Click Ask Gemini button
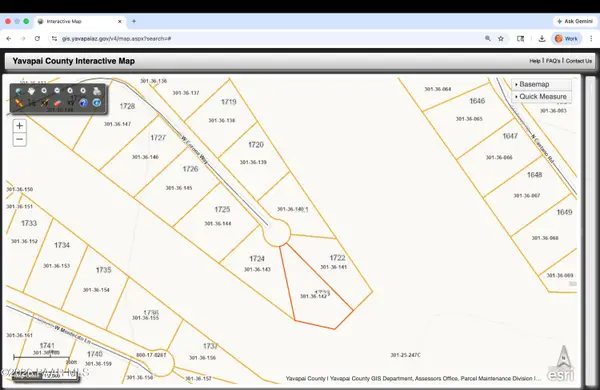Screen dimensions: 600x390 tap(575, 21)
